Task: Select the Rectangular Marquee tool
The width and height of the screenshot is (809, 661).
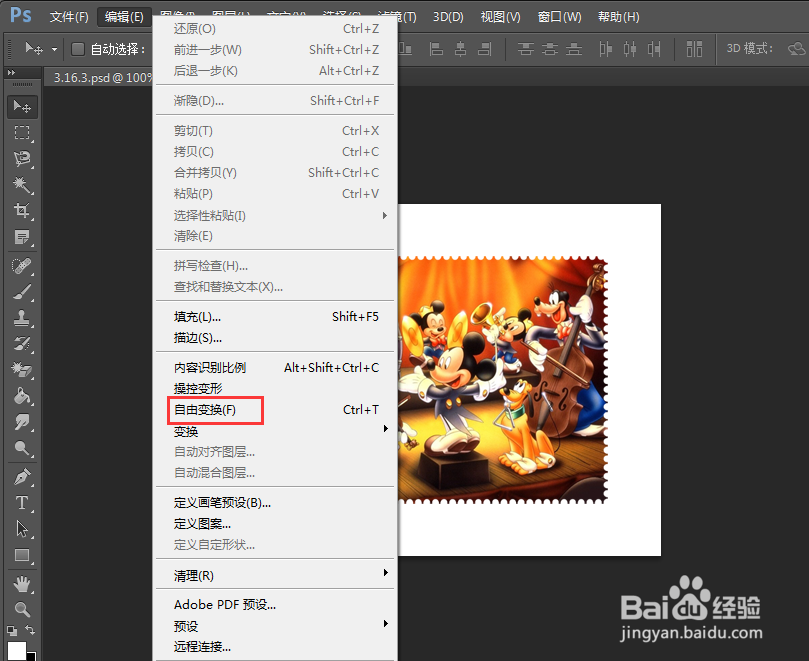Action: 22,133
